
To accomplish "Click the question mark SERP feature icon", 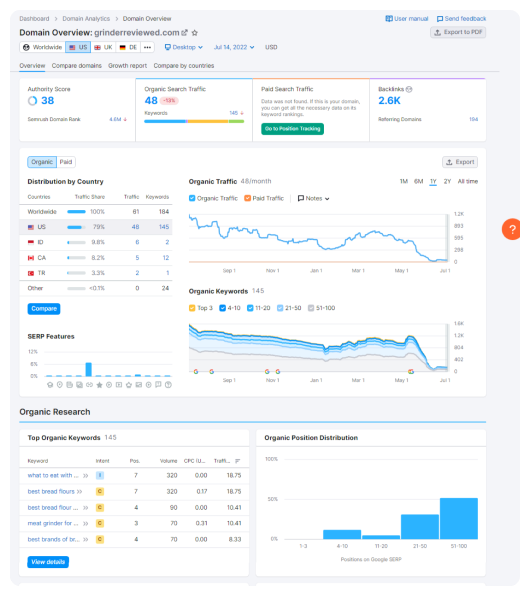I will coord(168,385).
